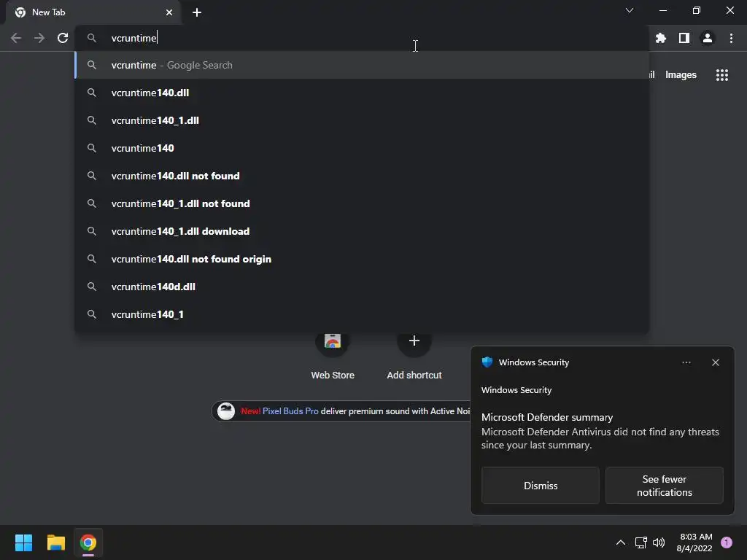Reload the page with the refresh icon

63,38
